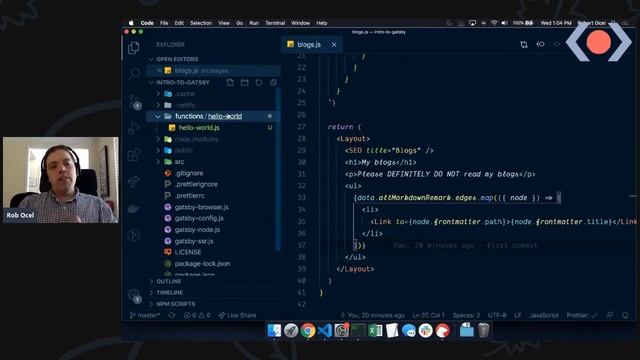Click the go to previous change icon
640x360 pixels.
coord(540,44)
